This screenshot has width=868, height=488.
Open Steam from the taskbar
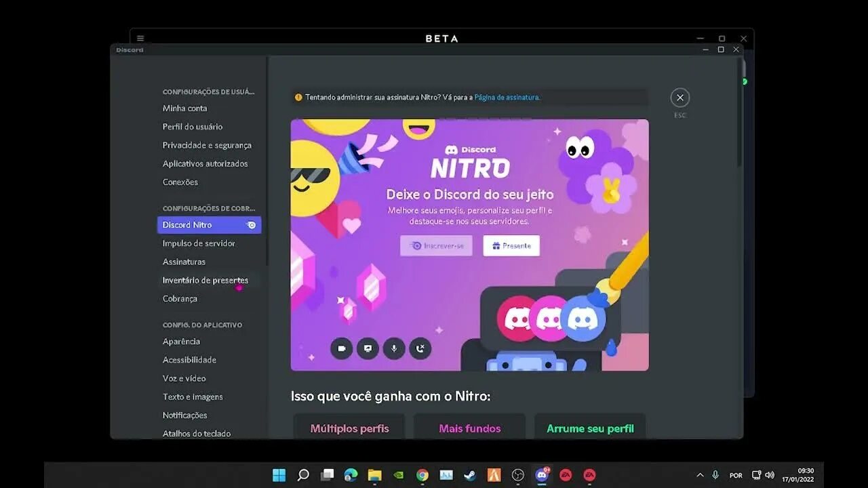click(470, 475)
